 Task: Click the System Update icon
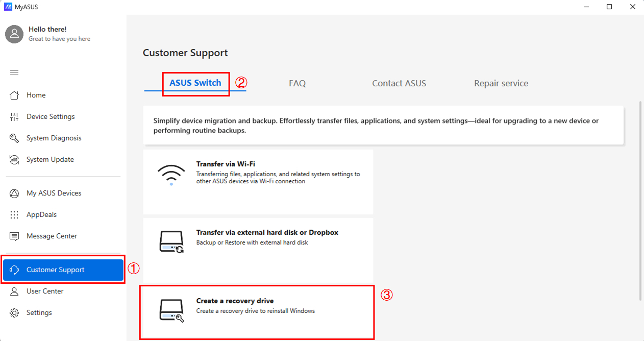14,160
